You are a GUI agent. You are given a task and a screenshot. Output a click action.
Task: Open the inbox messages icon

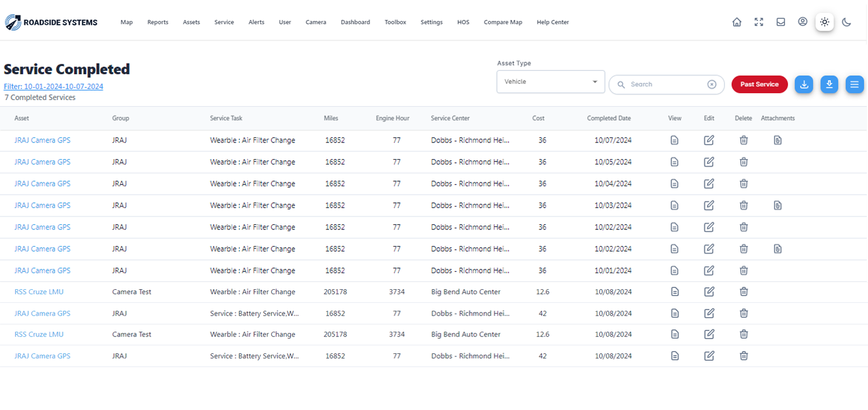point(780,22)
